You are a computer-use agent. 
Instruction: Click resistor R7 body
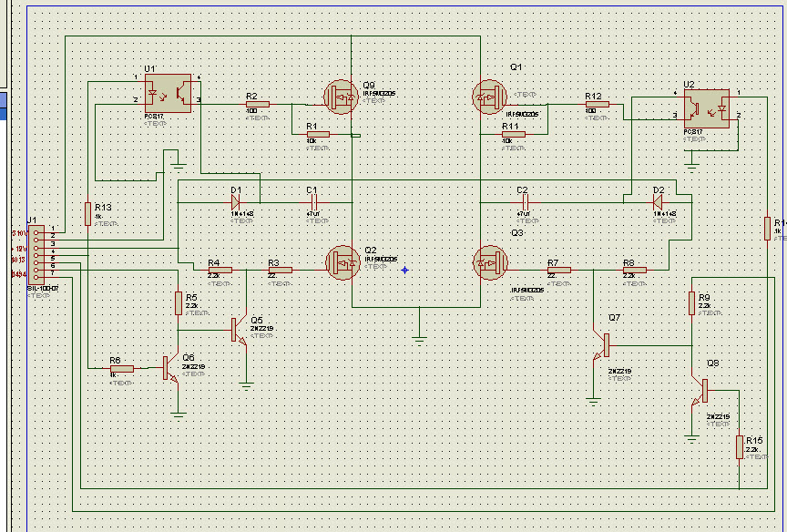tap(559, 270)
